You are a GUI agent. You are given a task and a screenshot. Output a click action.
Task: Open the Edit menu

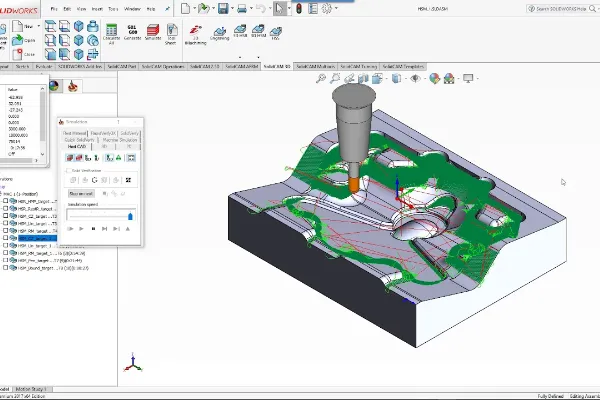click(x=67, y=8)
